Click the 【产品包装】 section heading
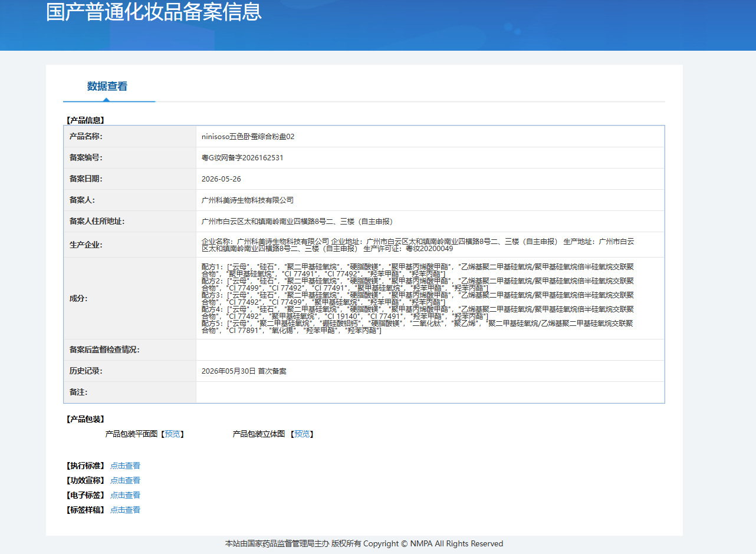Screen dimensions: 756x554 click(84, 419)
